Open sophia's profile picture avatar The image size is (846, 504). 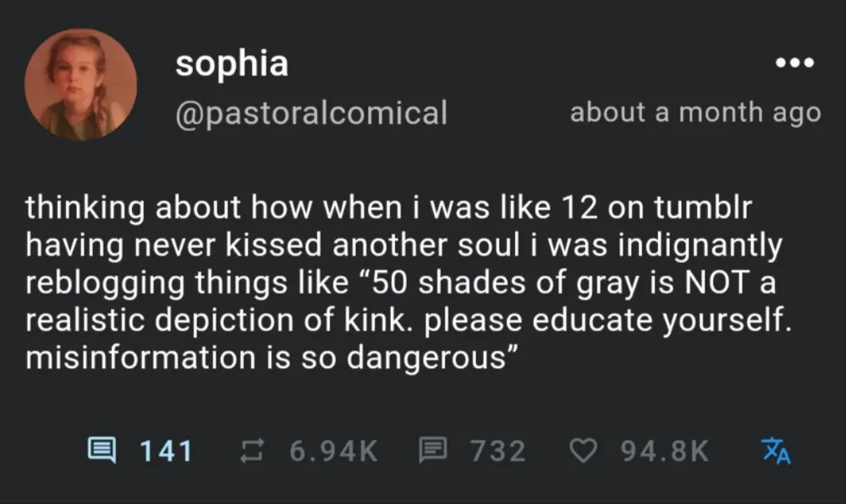(x=80, y=85)
